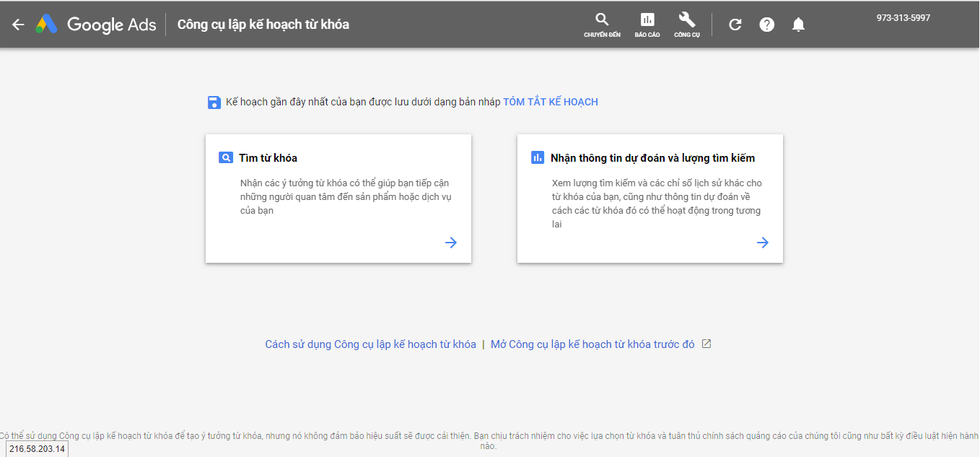The width and height of the screenshot is (980, 457).
Task: Click the magnifier icon in Tìm từ khóa card
Action: [225, 157]
